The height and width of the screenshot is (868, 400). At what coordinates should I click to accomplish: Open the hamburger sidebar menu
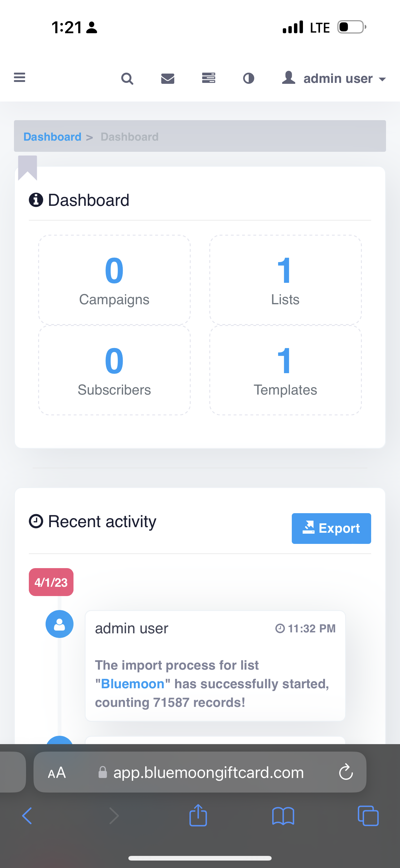(x=20, y=78)
